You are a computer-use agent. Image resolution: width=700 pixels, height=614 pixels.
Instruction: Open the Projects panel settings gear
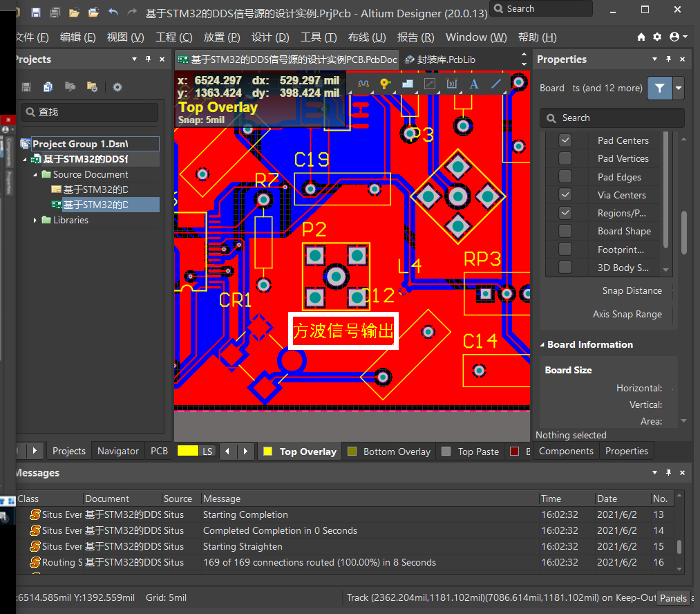117,87
